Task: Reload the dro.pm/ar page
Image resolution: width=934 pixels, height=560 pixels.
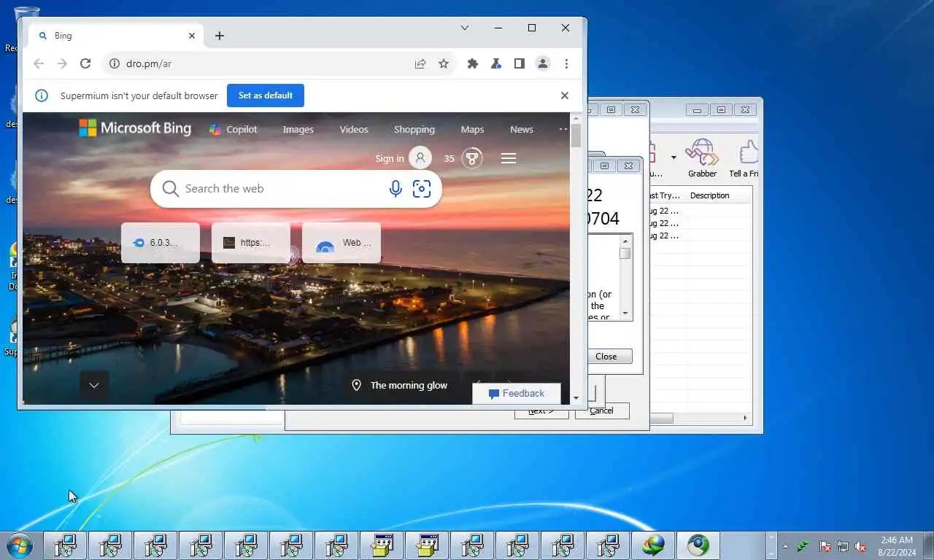Action: [x=85, y=63]
